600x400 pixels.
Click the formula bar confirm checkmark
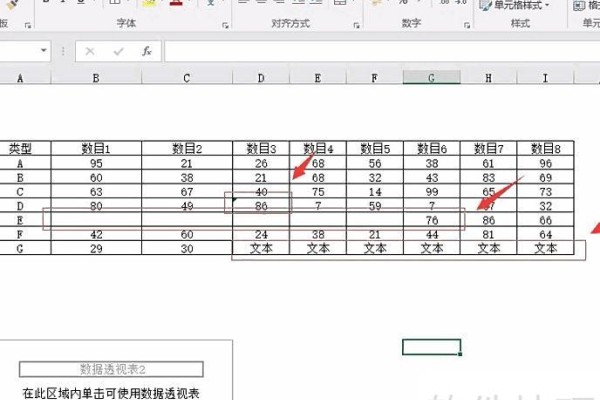point(119,51)
